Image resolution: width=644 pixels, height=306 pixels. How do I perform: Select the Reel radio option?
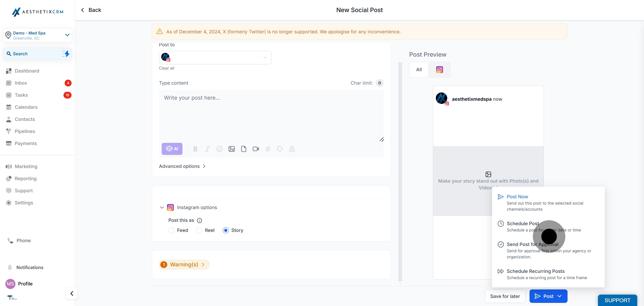[x=199, y=230]
